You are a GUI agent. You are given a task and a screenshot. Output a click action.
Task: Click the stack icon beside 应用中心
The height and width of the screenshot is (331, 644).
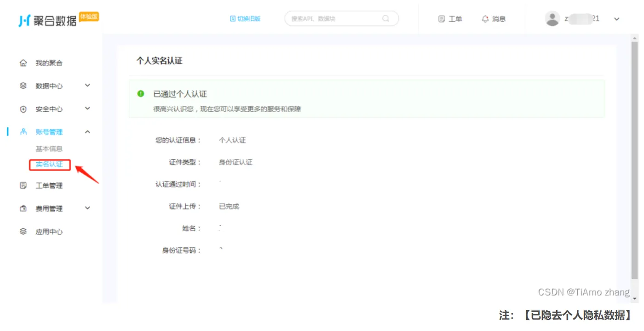pyautogui.click(x=23, y=231)
